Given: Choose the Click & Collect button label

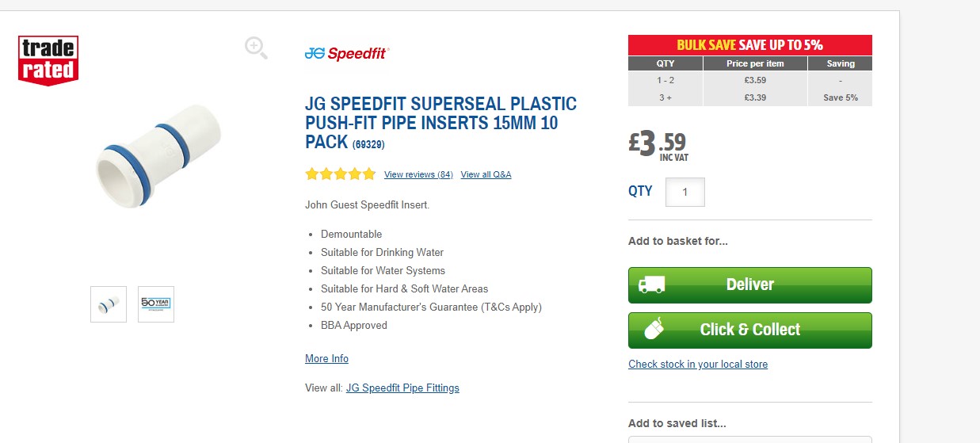Looking at the screenshot, I should tap(750, 330).
